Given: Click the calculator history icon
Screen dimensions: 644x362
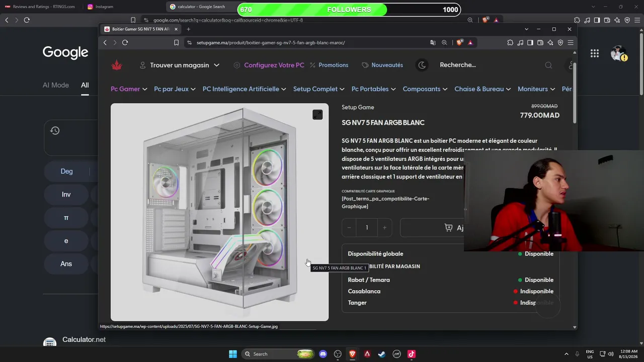Looking at the screenshot, I should coord(55,131).
